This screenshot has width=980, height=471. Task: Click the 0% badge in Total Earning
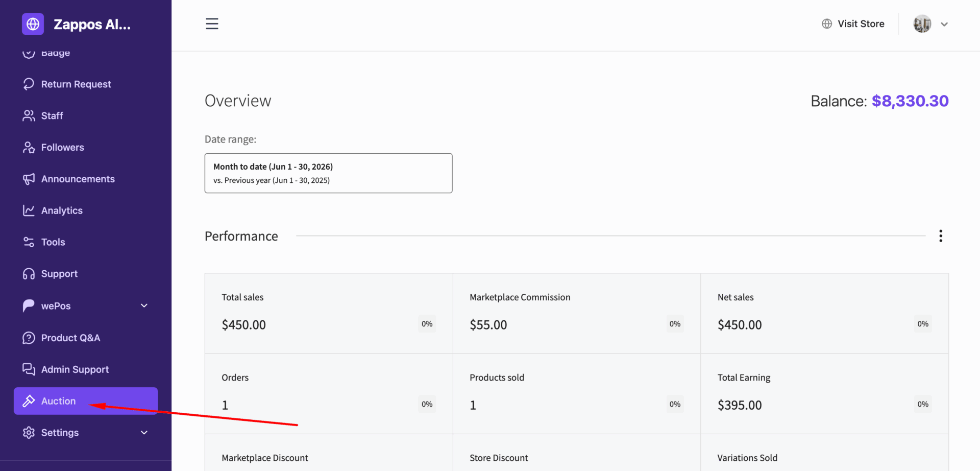click(x=923, y=404)
